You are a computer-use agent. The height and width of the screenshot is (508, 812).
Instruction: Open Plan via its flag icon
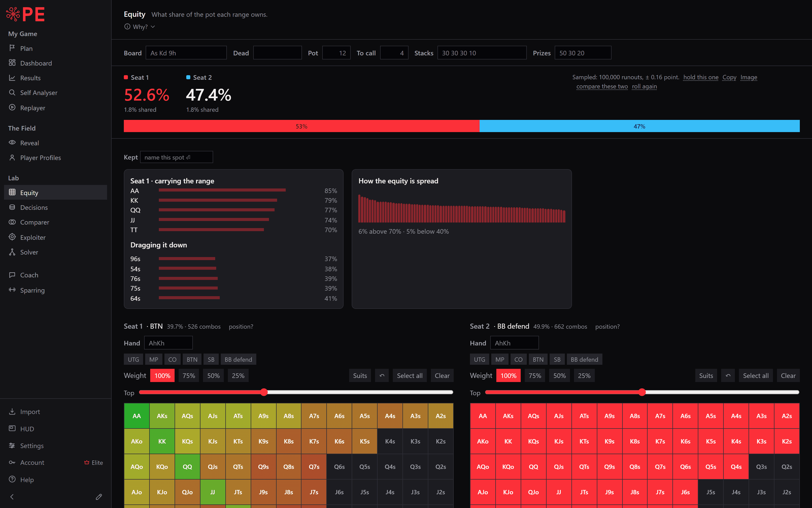point(12,48)
